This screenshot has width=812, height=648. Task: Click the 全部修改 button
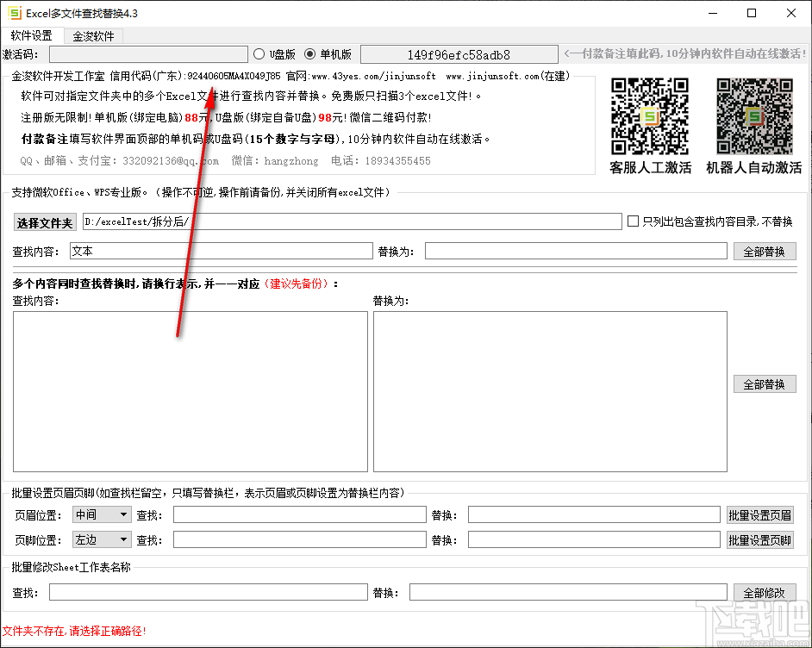click(765, 592)
